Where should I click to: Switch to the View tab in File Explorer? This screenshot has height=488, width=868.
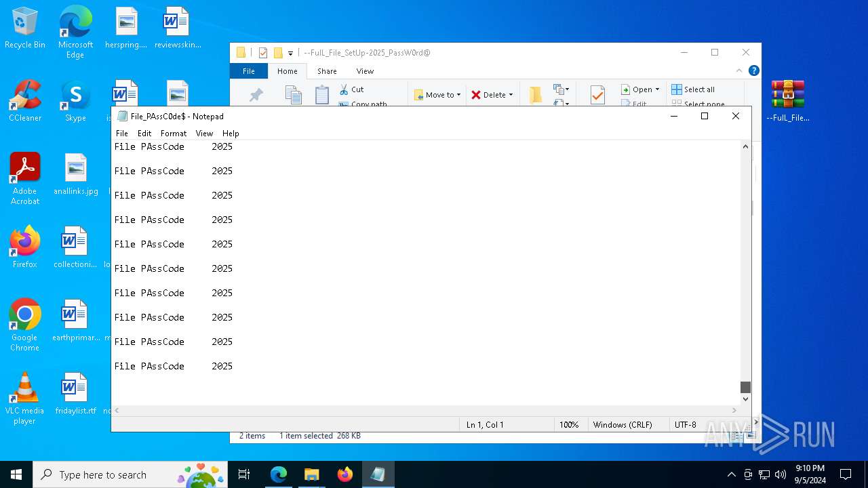pyautogui.click(x=365, y=71)
